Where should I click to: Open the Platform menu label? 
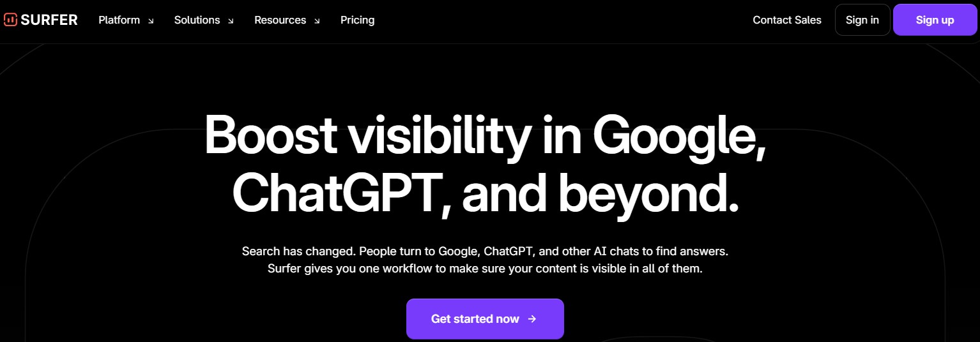[119, 20]
